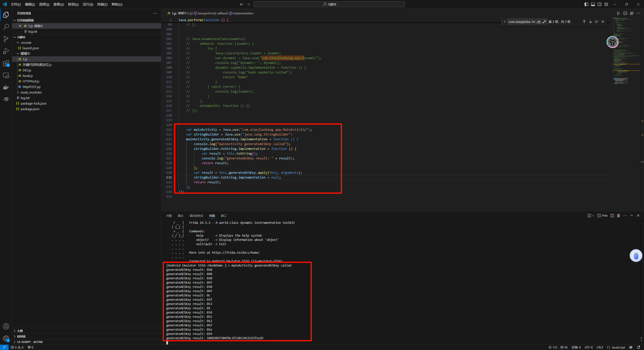Click the JavaScript language mode button
The width and height of the screenshot is (644, 350).
click(x=618, y=347)
